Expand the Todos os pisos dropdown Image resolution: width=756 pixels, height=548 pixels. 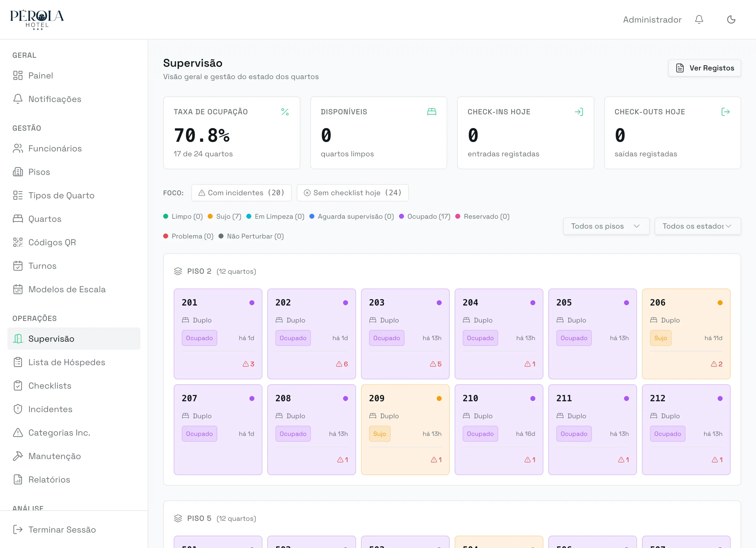coord(606,226)
